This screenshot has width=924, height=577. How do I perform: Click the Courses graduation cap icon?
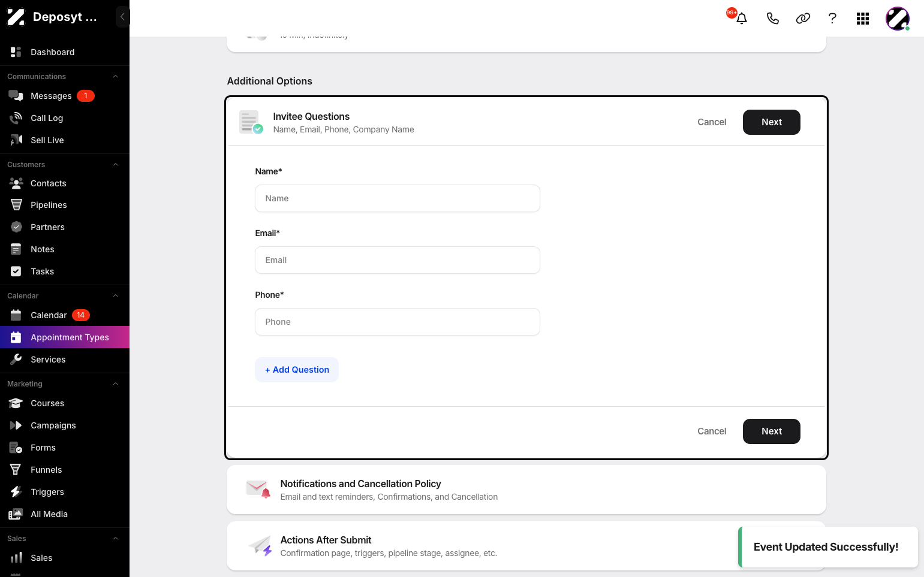point(16,403)
